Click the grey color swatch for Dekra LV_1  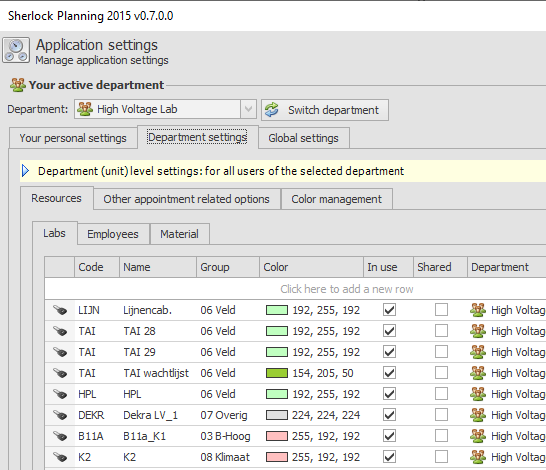coord(277,415)
